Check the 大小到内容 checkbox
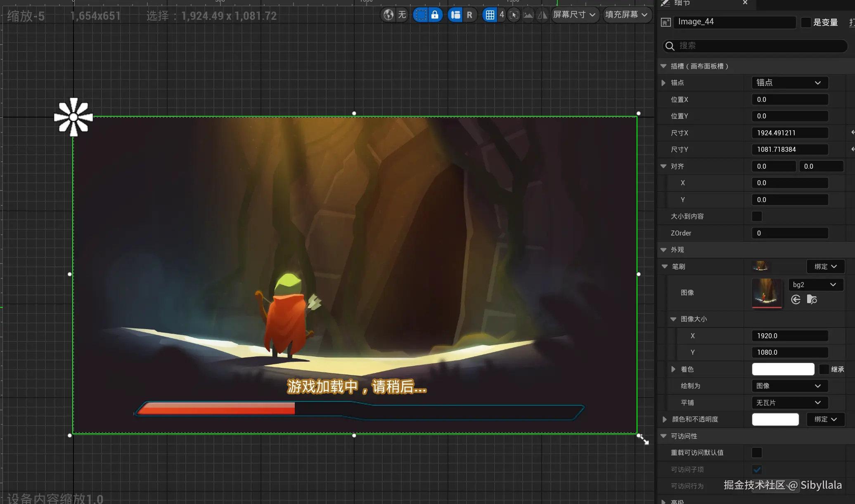The height and width of the screenshot is (504, 855). [x=757, y=216]
